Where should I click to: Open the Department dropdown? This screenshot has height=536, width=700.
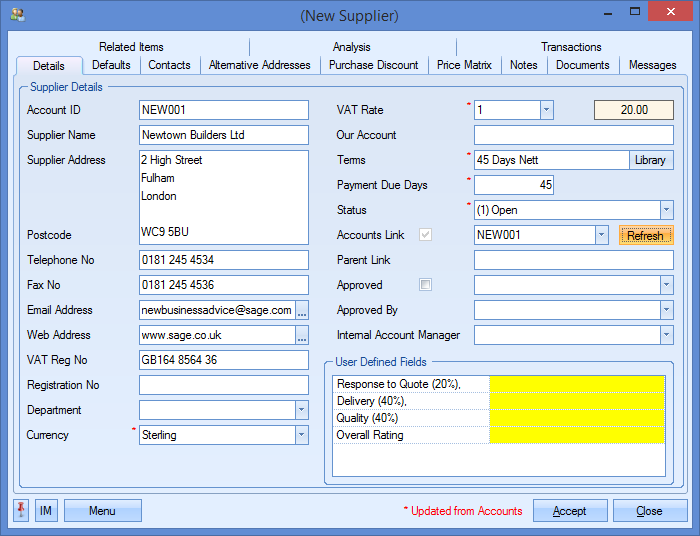[x=302, y=410]
